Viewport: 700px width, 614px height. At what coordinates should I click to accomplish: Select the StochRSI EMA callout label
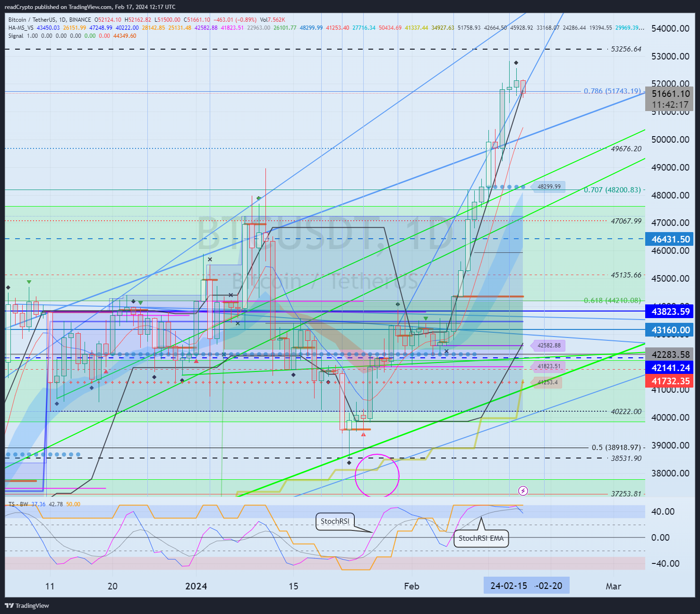pos(481,538)
